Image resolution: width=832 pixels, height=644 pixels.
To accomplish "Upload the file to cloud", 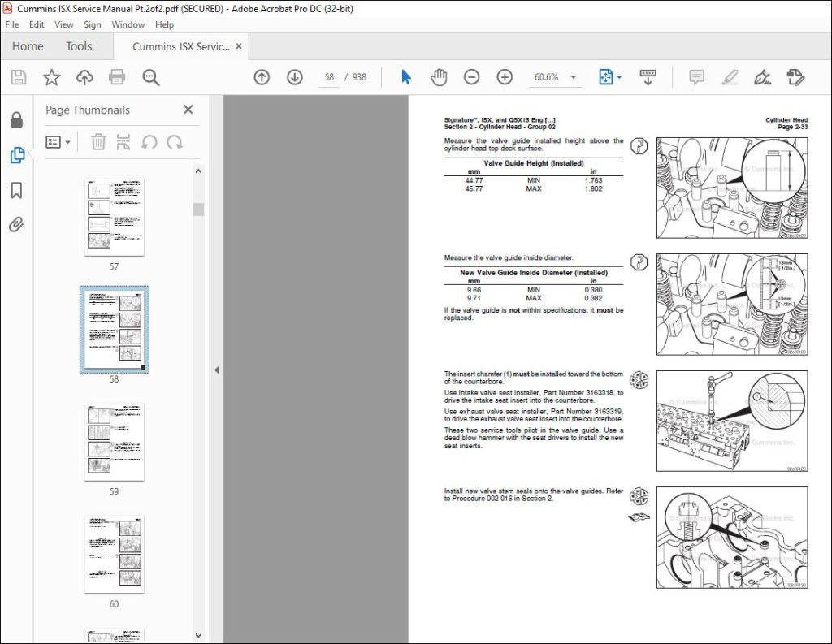I will coord(84,77).
